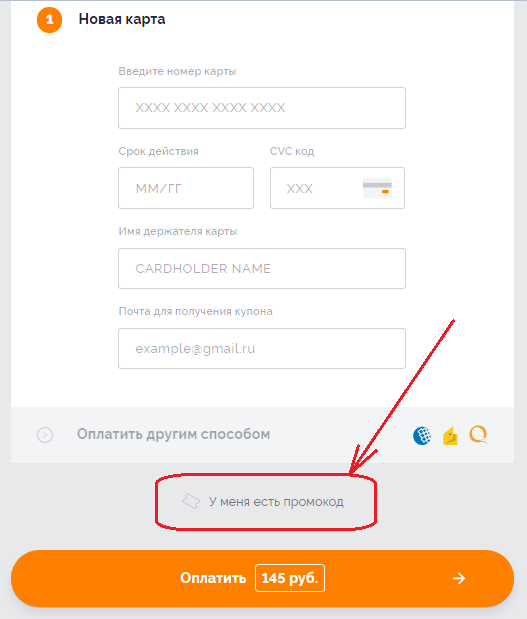Click the CVC card hint icon

[x=377, y=188]
